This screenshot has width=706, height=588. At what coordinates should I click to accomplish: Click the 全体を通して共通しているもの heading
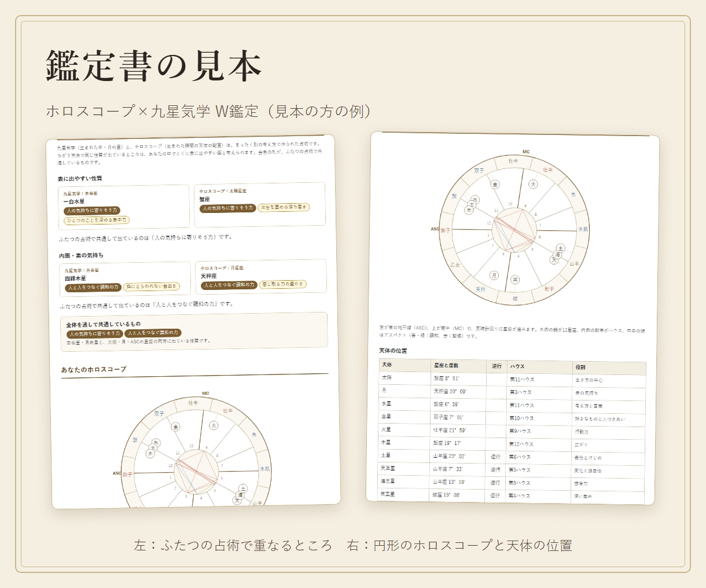[x=103, y=324]
